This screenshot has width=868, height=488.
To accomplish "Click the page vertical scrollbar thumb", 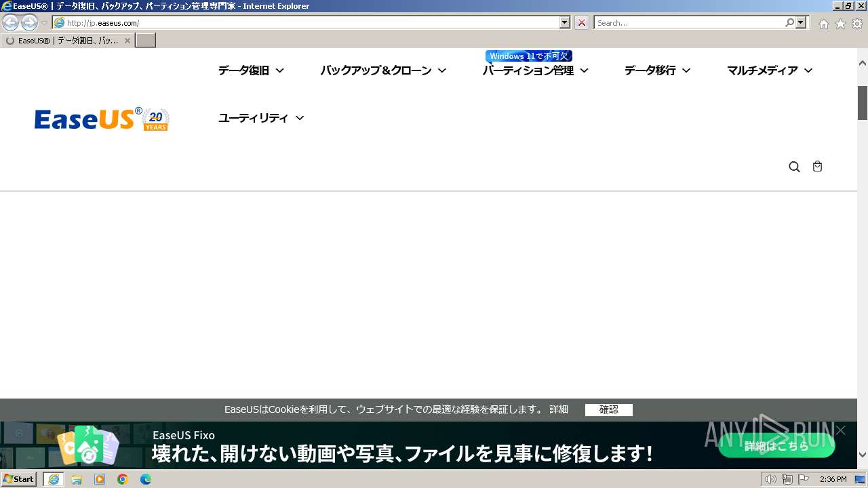I will coord(863,103).
